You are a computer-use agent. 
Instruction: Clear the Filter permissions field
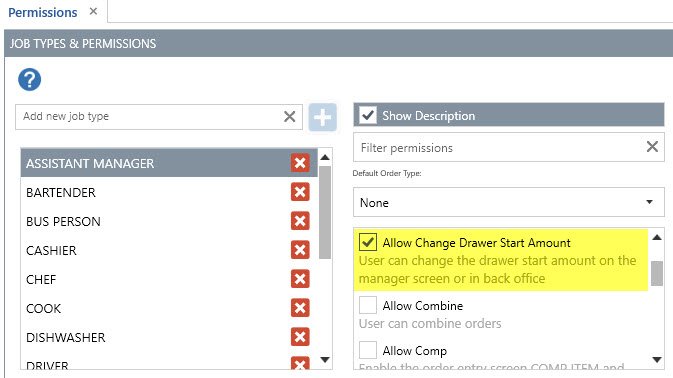[652, 147]
